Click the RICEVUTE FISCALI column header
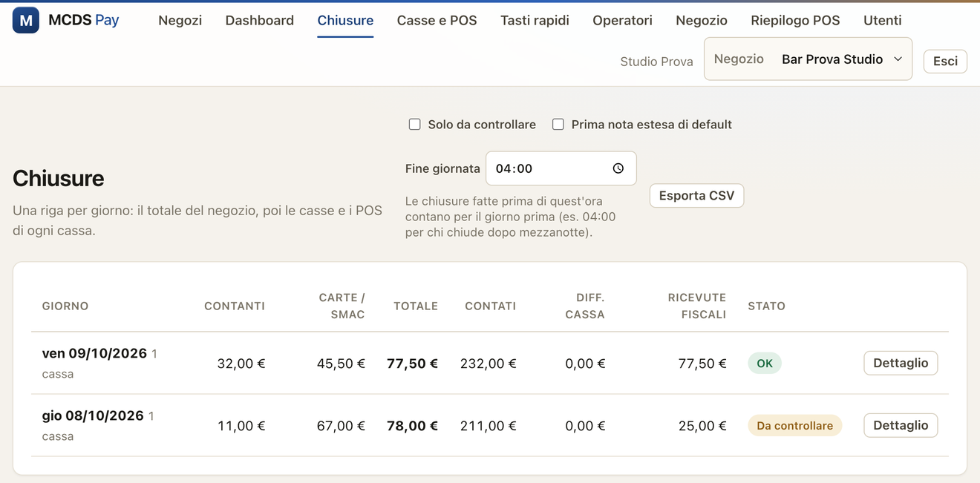This screenshot has height=483, width=980. (697, 306)
